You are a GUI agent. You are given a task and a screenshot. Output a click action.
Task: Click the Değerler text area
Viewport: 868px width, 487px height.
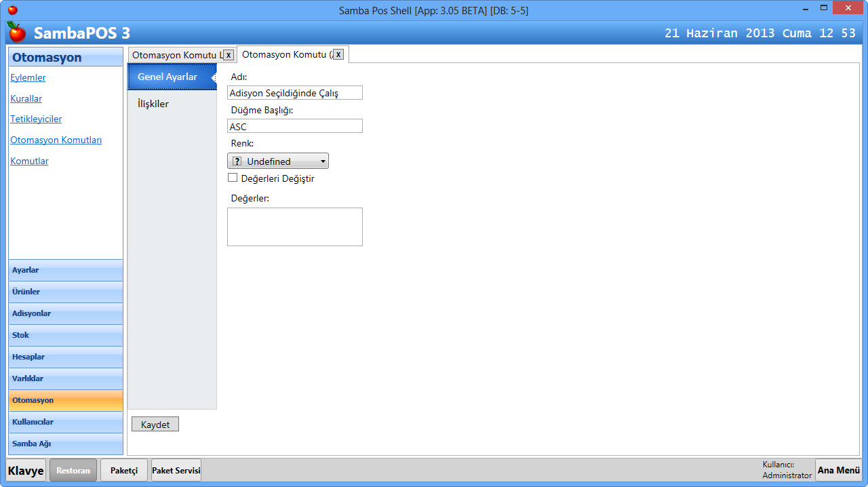[295, 227]
